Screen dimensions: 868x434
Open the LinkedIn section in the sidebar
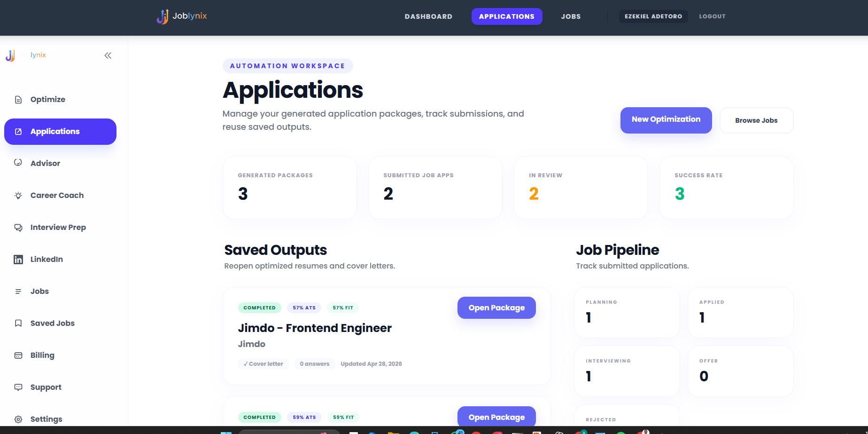(x=46, y=259)
